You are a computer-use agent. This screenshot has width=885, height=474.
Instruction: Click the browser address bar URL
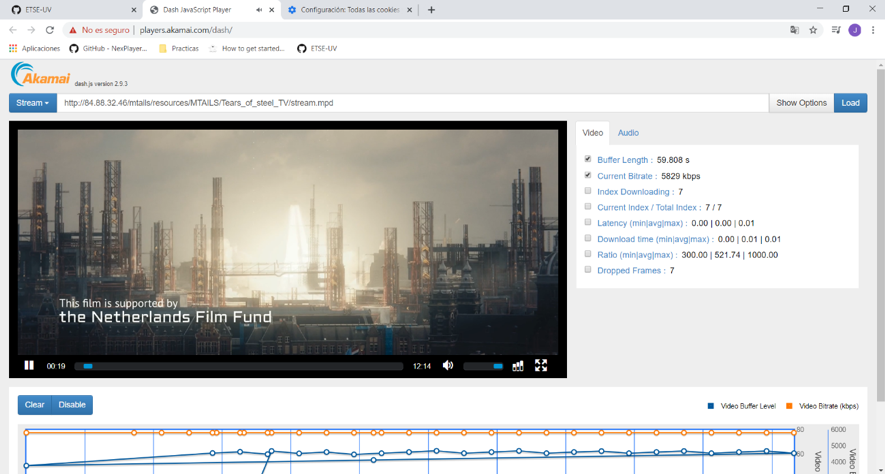click(x=186, y=30)
